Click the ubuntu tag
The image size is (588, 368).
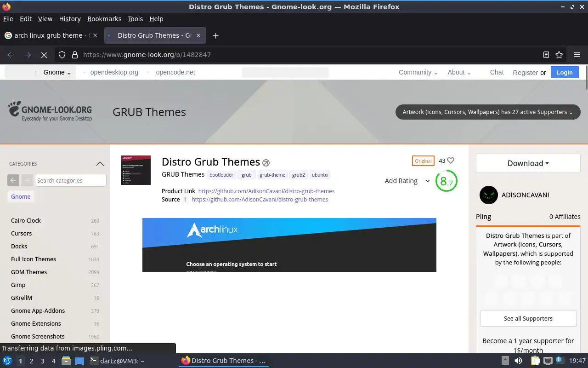point(320,175)
